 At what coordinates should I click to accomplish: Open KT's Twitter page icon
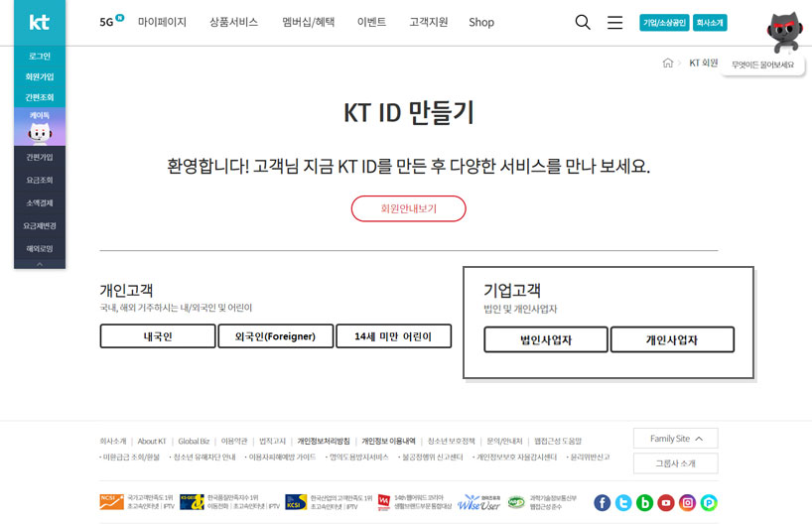point(623,502)
